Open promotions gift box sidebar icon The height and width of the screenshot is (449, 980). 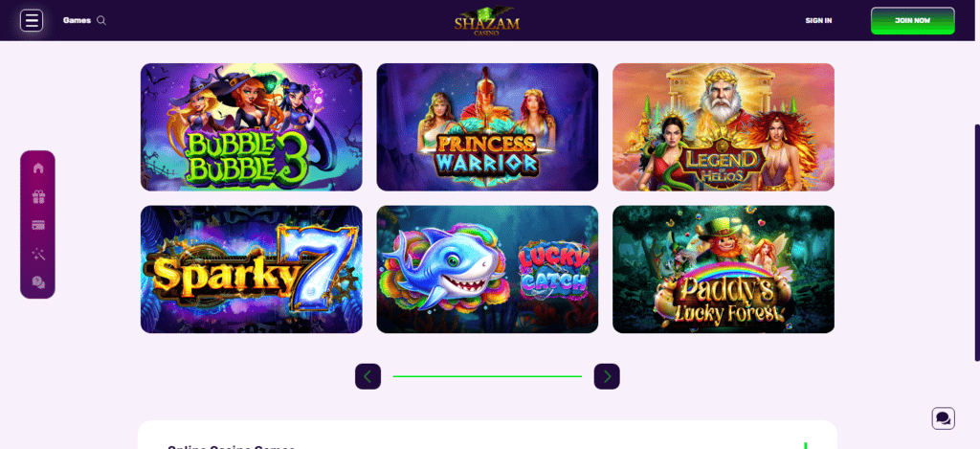pyautogui.click(x=38, y=197)
